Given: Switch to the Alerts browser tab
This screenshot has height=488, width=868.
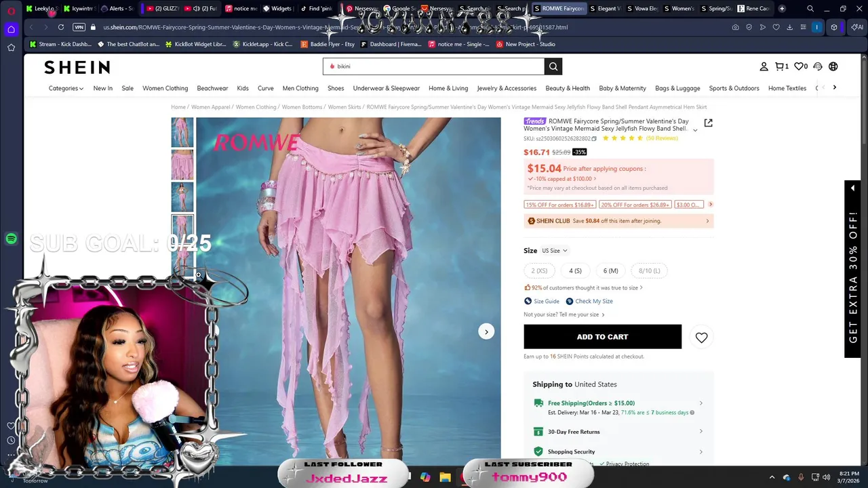Looking at the screenshot, I should 117,9.
